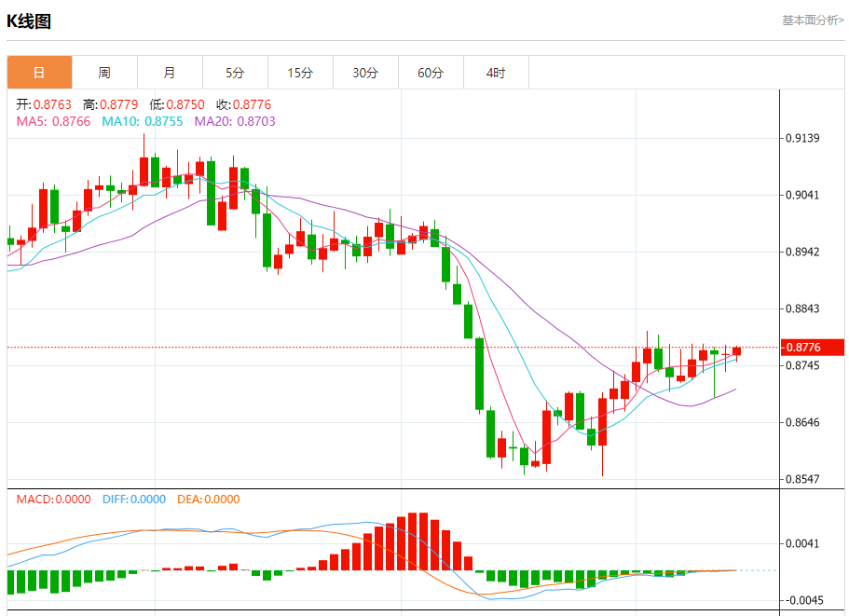Open the 4时 timeframe tab
The height and width of the screenshot is (616, 849).
coord(496,73)
